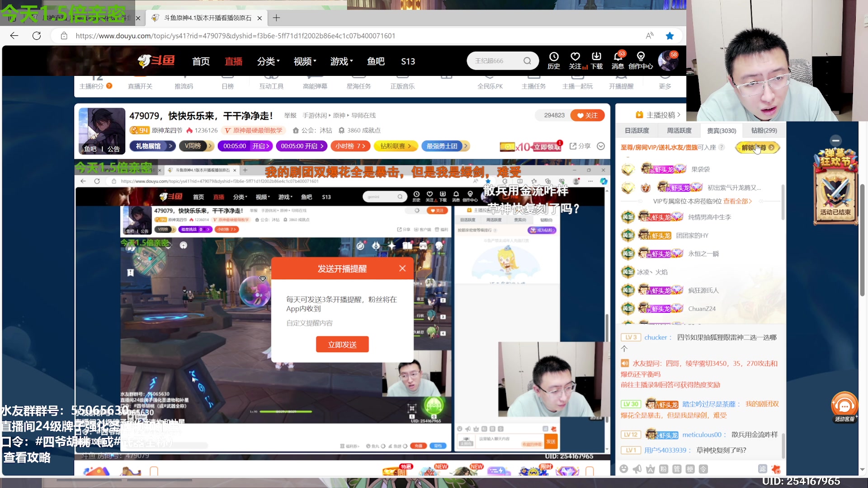
Task: Expand the V周榜 chevron
Action: click(209, 146)
